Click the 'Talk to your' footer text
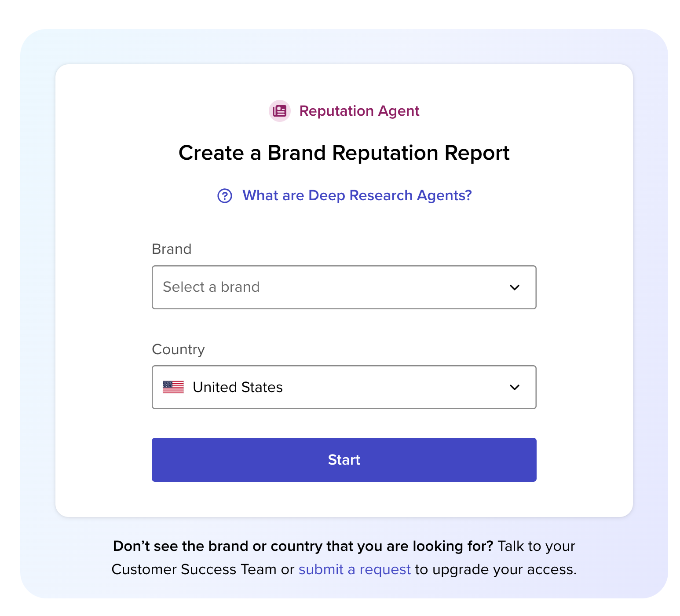680x616 pixels. click(536, 546)
